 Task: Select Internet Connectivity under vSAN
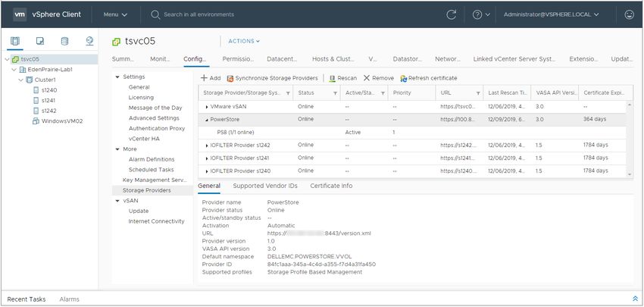pyautogui.click(x=157, y=221)
